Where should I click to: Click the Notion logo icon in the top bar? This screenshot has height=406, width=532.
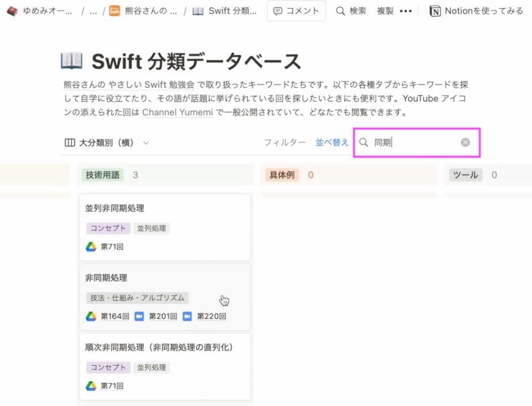tap(435, 11)
